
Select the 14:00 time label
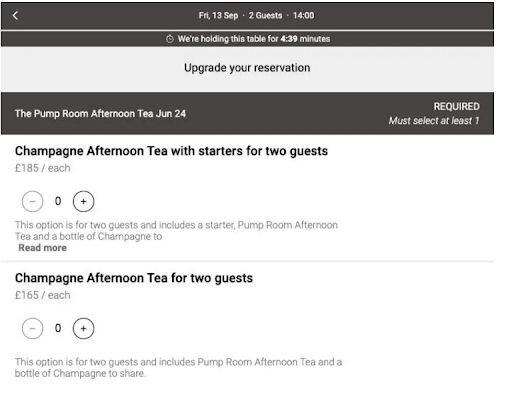[x=303, y=15]
